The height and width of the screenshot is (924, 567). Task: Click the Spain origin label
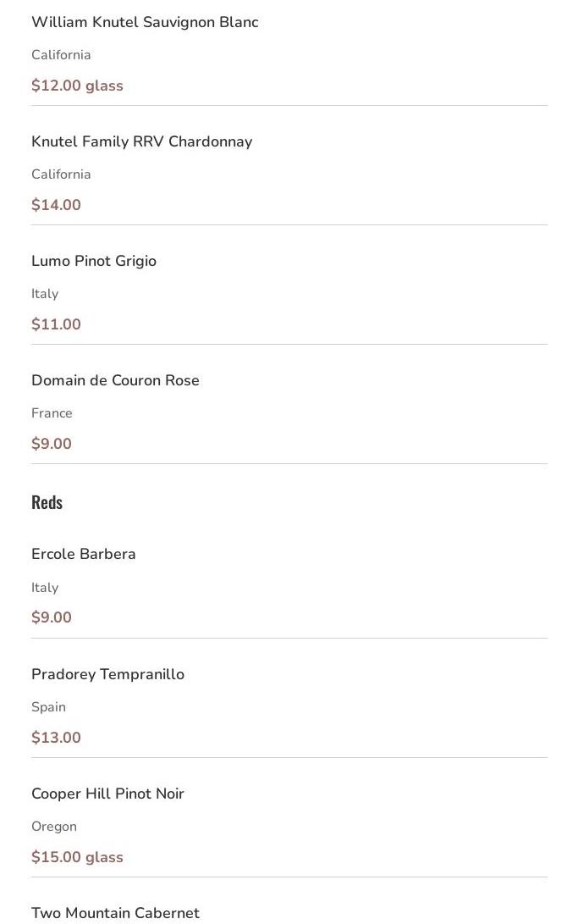pyautogui.click(x=48, y=707)
